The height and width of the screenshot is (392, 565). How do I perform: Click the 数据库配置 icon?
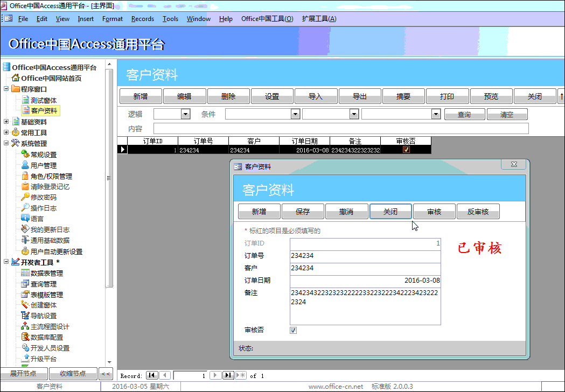(x=25, y=337)
